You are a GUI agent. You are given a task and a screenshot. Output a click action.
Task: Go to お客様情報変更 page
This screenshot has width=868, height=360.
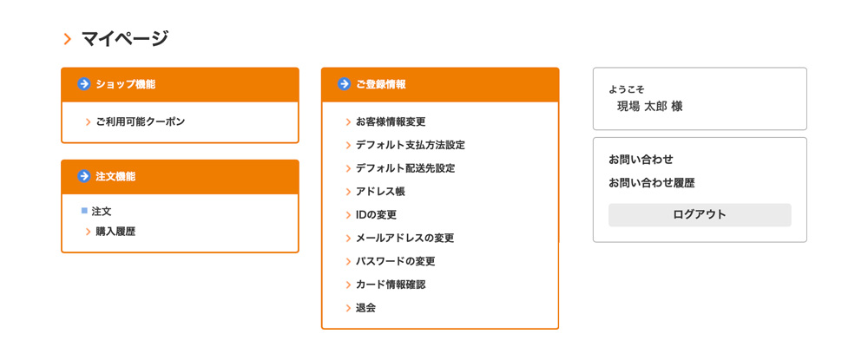[x=391, y=122]
